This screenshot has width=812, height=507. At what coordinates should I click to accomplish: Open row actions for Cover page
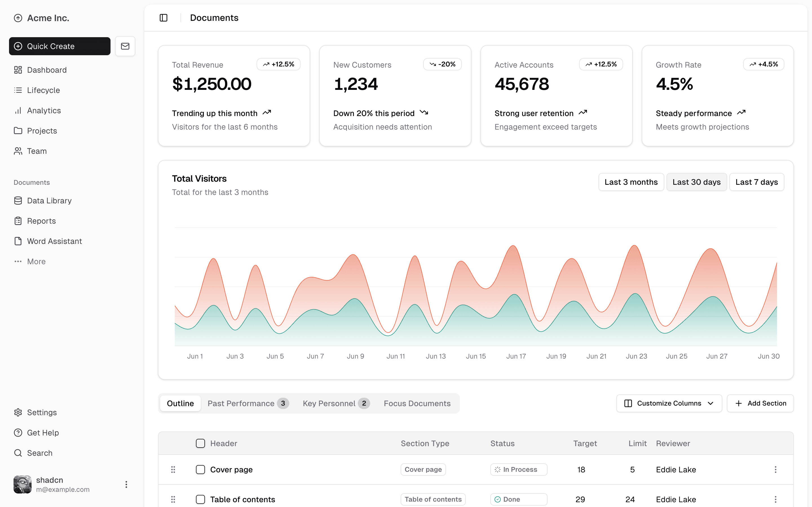click(x=775, y=470)
